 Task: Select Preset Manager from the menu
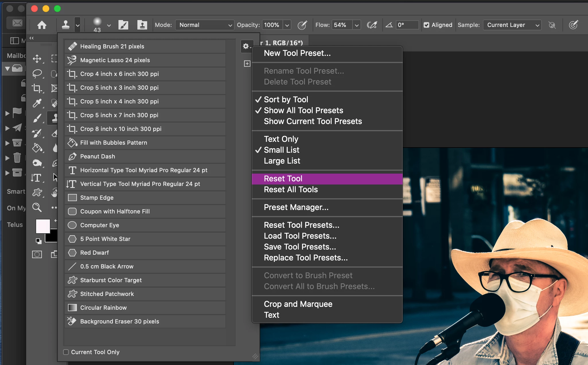[296, 207]
